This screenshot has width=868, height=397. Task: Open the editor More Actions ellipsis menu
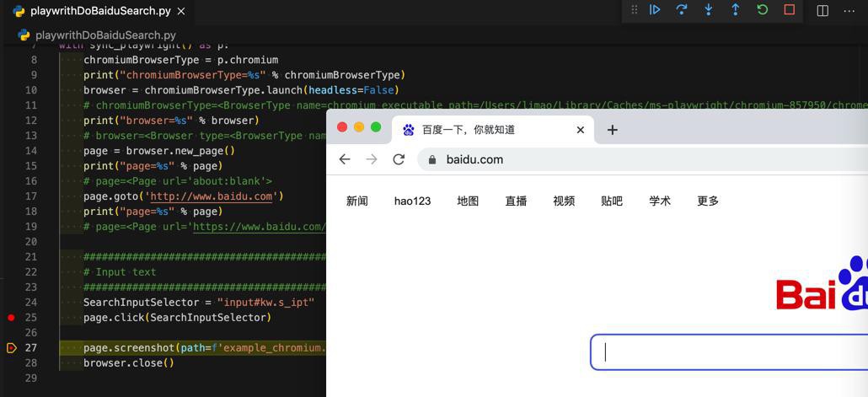click(x=849, y=11)
